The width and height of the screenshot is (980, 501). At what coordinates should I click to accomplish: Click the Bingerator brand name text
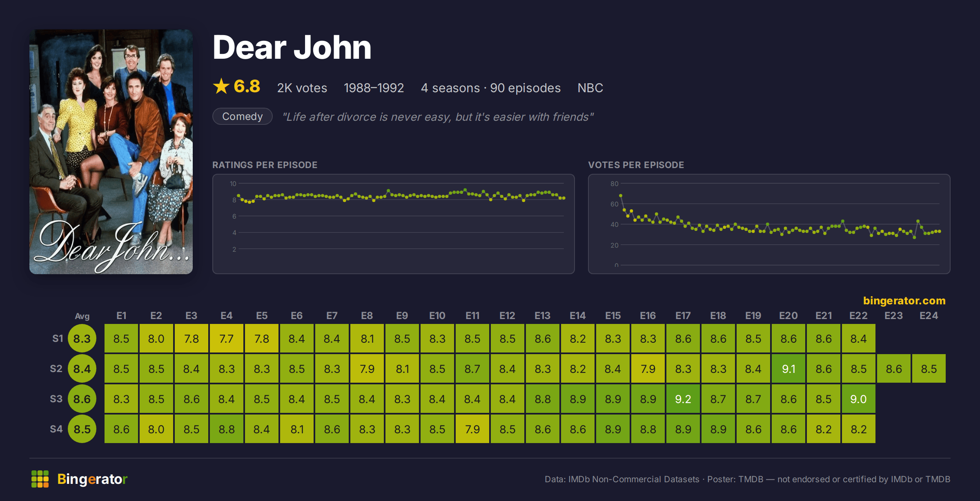[x=92, y=479]
